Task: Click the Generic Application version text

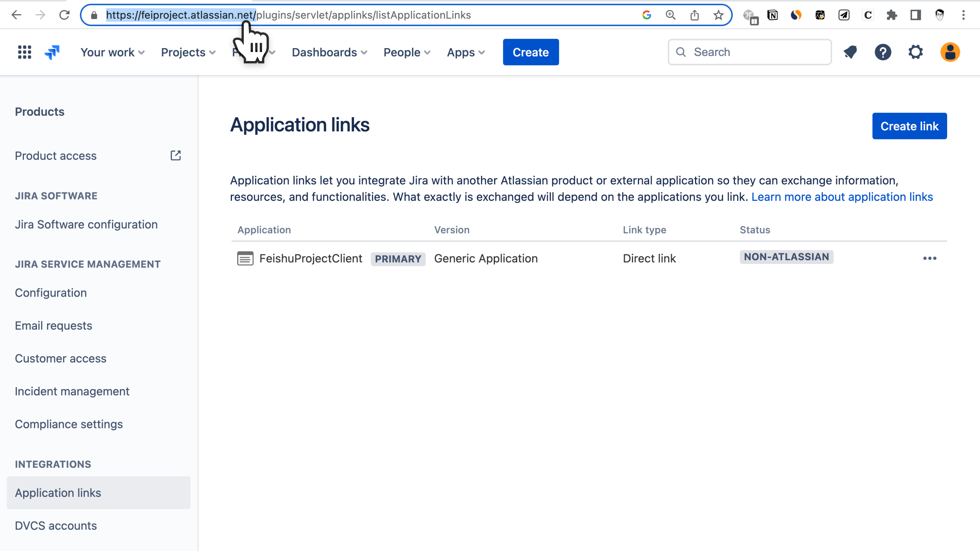Action: pyautogui.click(x=486, y=259)
